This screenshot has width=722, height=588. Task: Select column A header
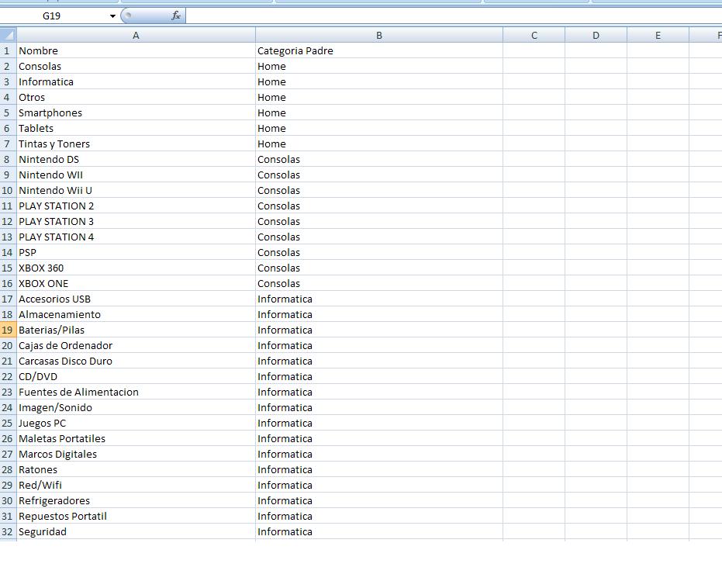point(136,35)
